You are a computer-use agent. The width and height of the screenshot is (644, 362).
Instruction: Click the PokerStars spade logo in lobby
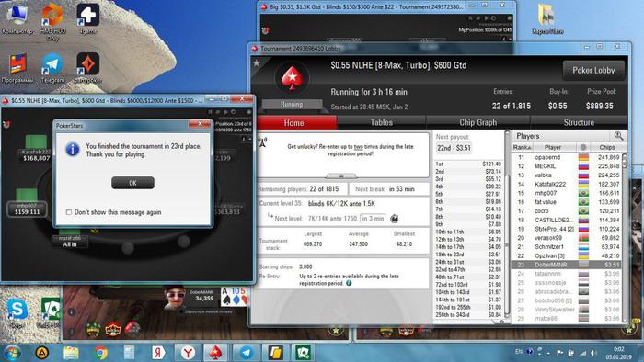click(292, 78)
